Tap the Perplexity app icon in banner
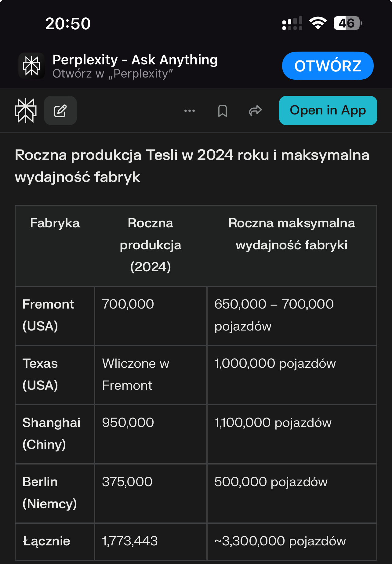392x564 pixels. click(x=31, y=66)
